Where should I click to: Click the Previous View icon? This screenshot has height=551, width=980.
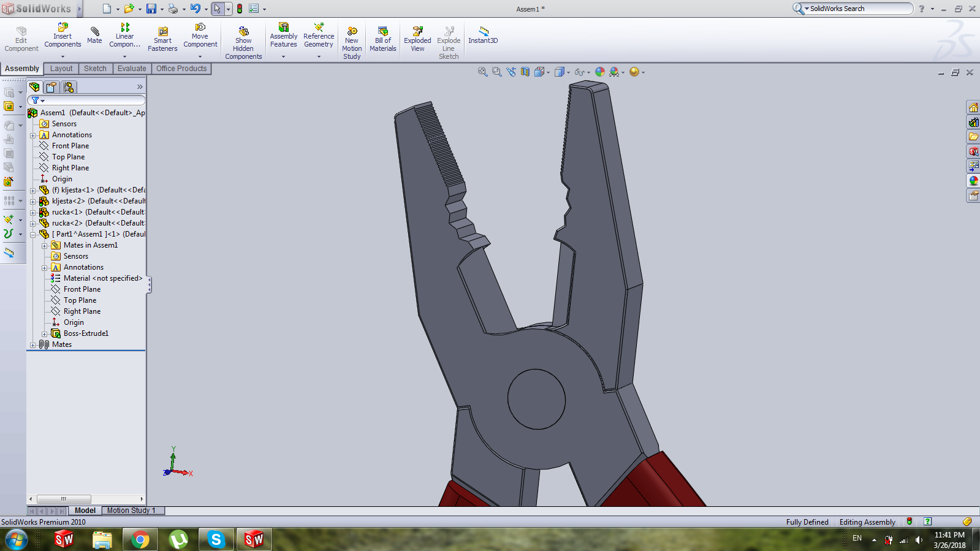click(x=511, y=72)
